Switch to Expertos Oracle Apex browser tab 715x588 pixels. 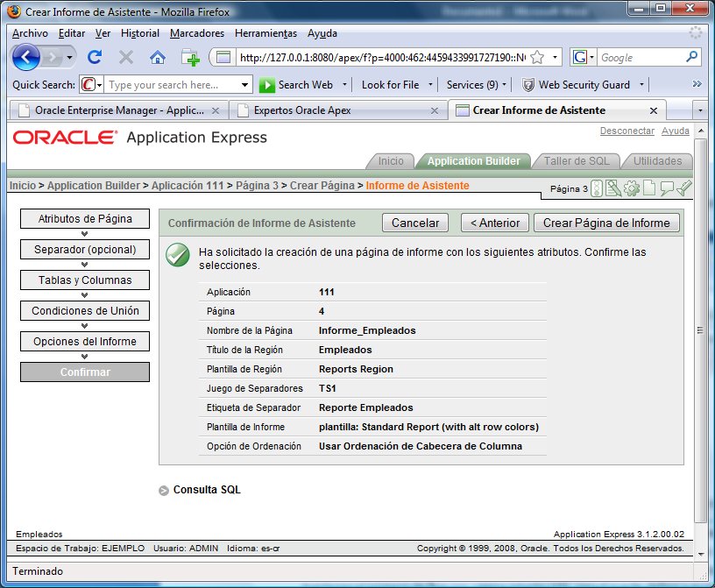(x=338, y=110)
